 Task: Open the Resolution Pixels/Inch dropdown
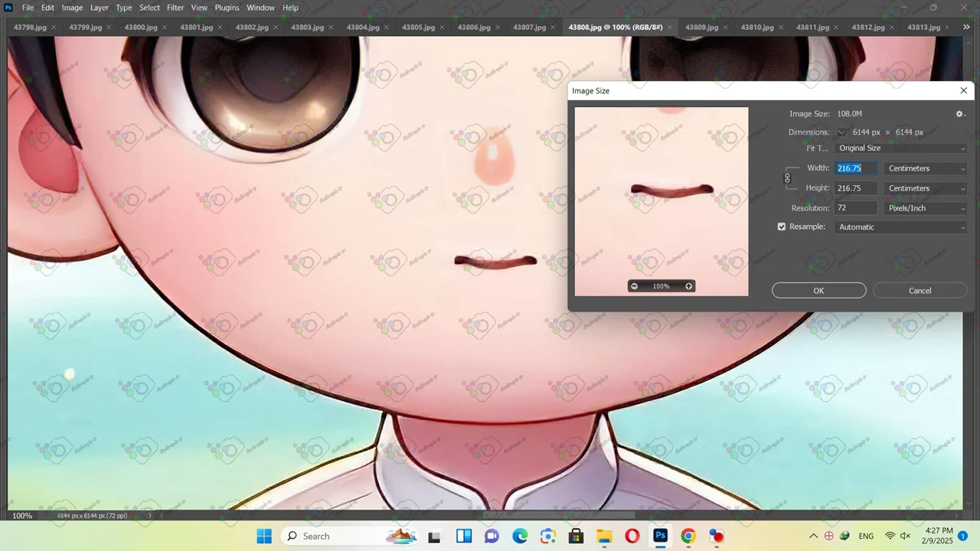(926, 208)
